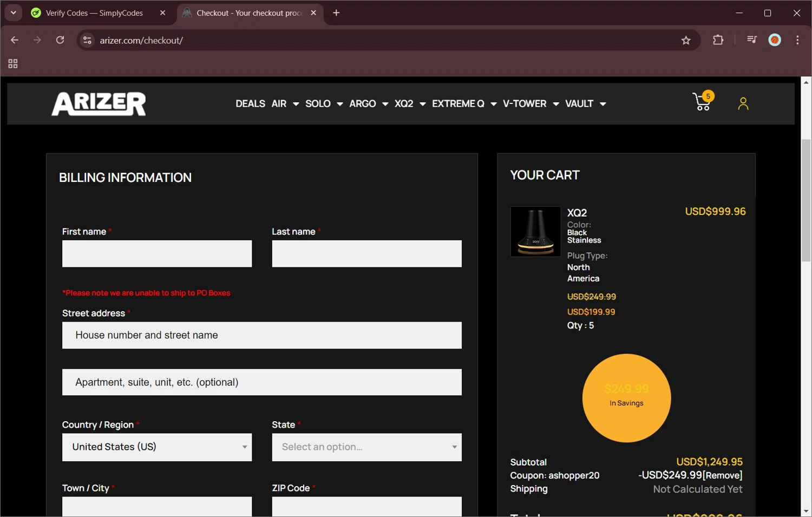The width and height of the screenshot is (812, 517).
Task: Open the DEALS menu item
Action: tap(250, 103)
